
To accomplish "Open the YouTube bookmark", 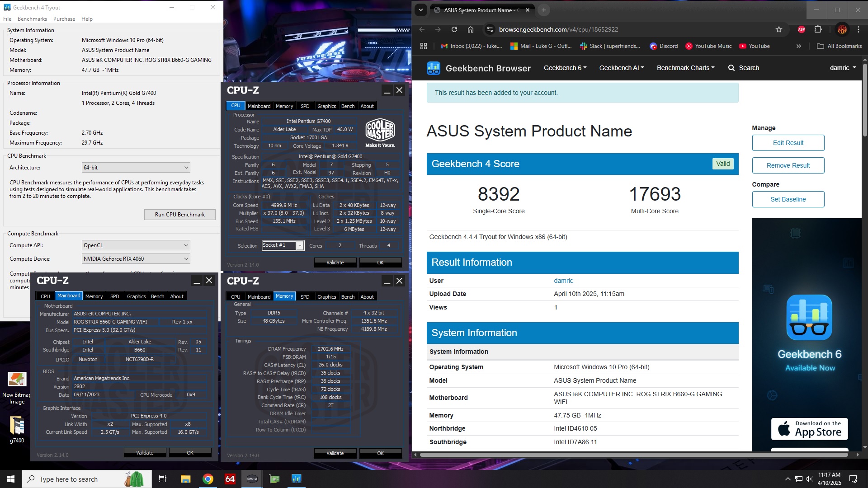I will coord(755,46).
